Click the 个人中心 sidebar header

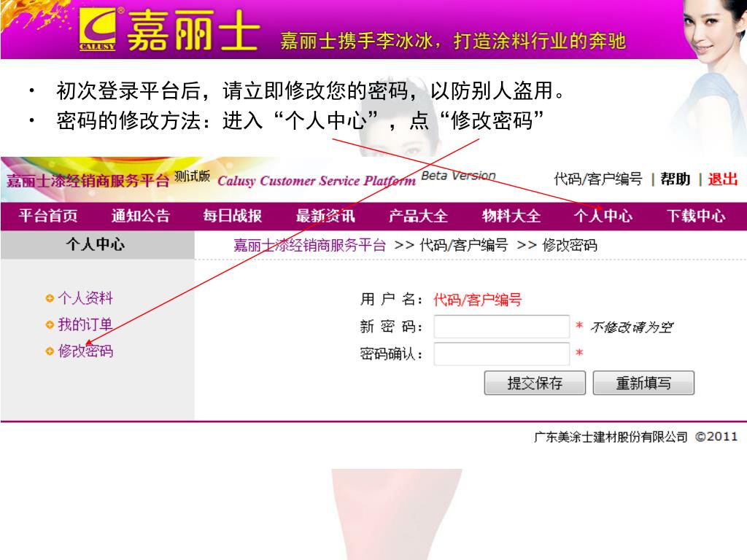(x=97, y=245)
